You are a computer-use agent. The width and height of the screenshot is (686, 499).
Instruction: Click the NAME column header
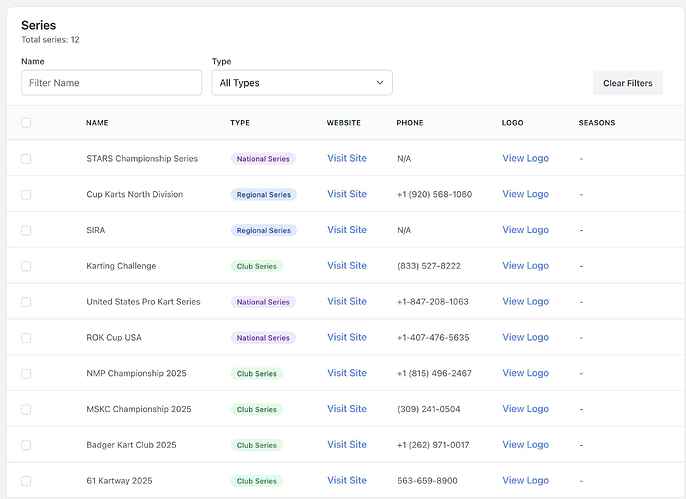[97, 123]
